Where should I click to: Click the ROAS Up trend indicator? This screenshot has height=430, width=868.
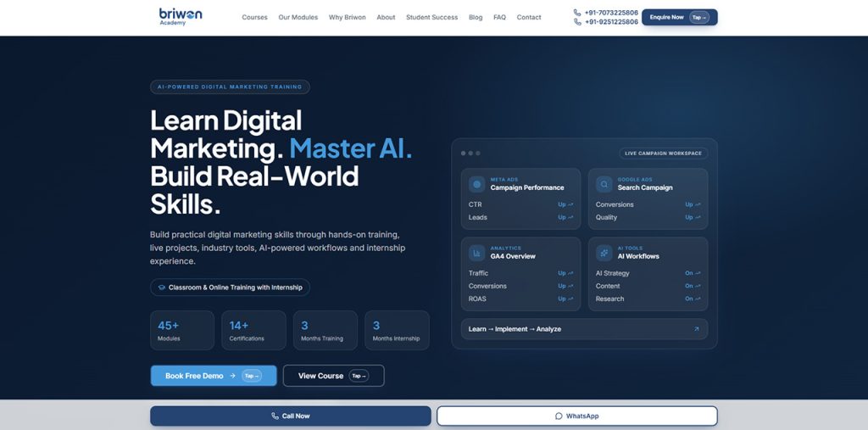click(565, 299)
